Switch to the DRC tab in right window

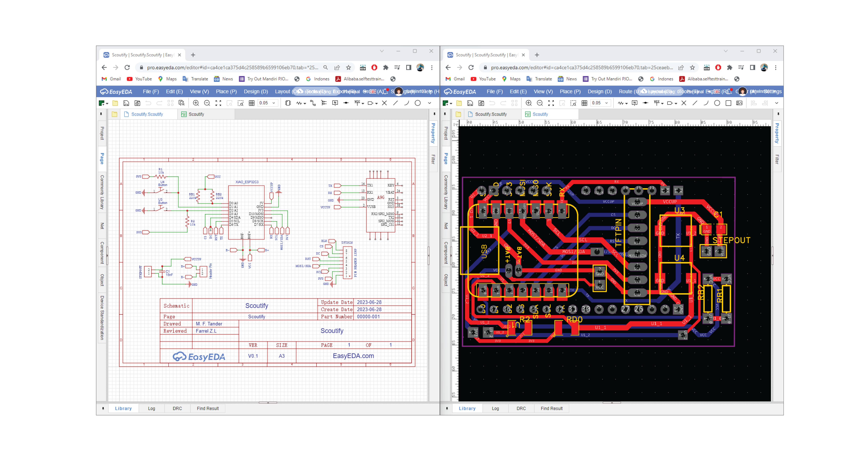pyautogui.click(x=521, y=408)
